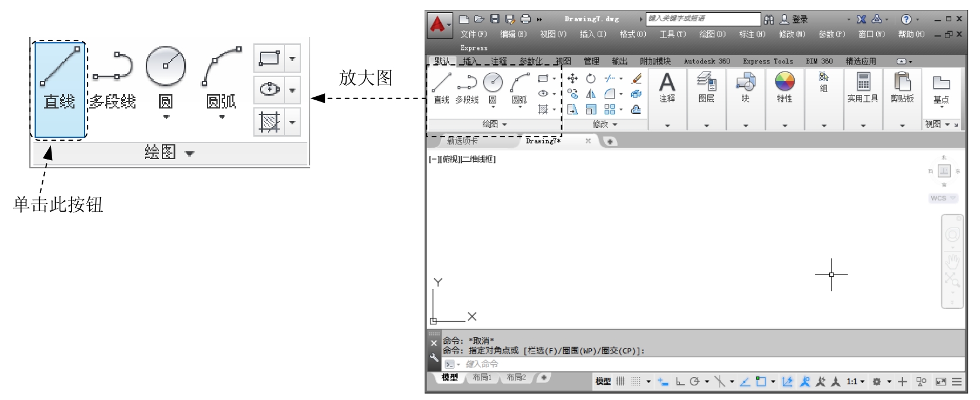This screenshot has width=980, height=400.
Task: Open the 格式(O) menu
Action: tap(632, 35)
